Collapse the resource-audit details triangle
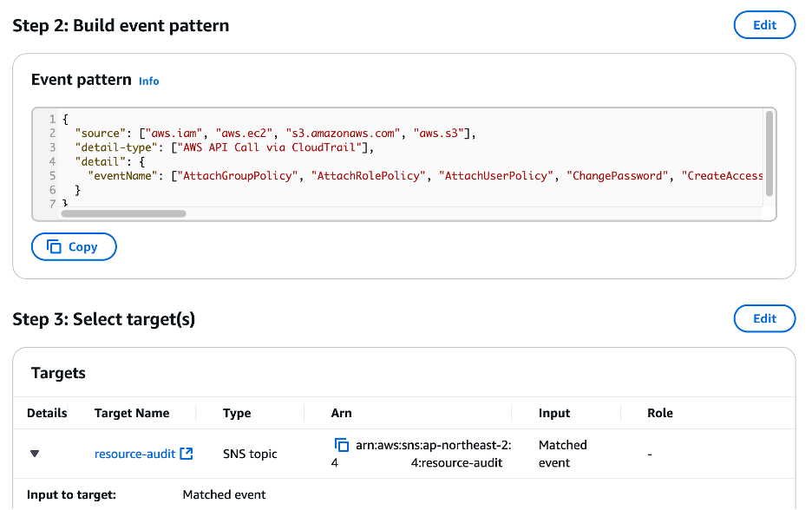Screen dimensions: 812x510 click(35, 454)
